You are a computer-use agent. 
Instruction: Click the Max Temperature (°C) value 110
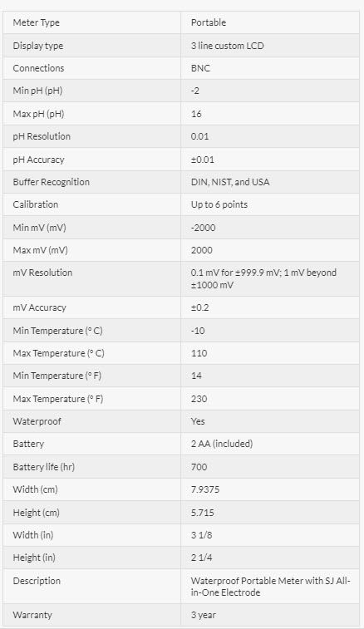pyautogui.click(x=199, y=353)
